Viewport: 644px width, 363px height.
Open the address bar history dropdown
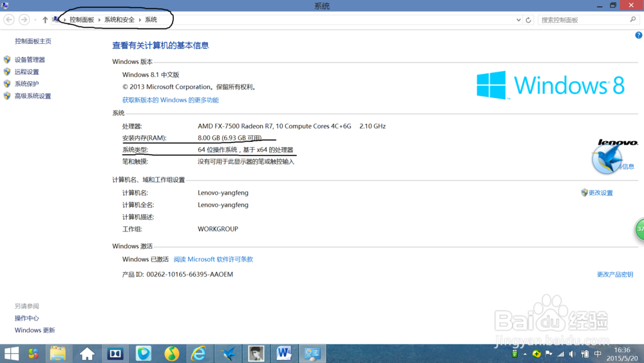pos(518,20)
